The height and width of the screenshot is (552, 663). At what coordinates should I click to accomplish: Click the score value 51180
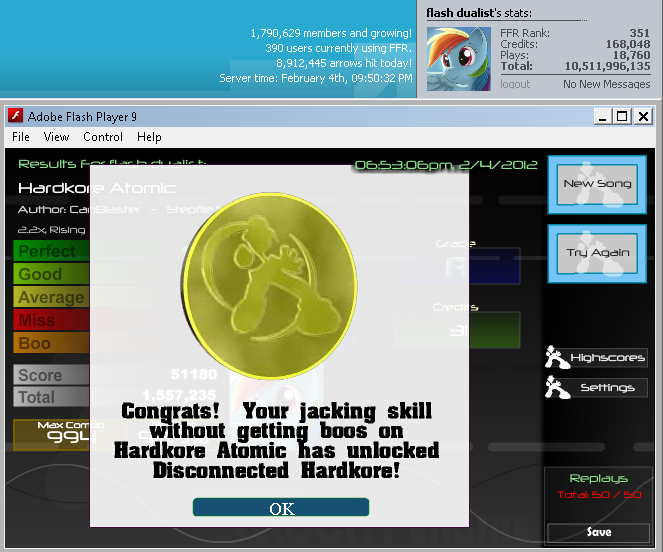194,374
